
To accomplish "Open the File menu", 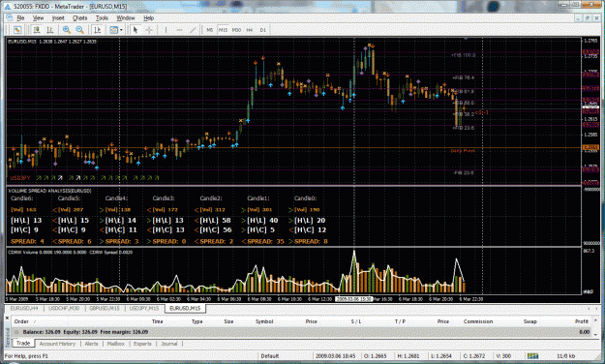I will point(20,17).
